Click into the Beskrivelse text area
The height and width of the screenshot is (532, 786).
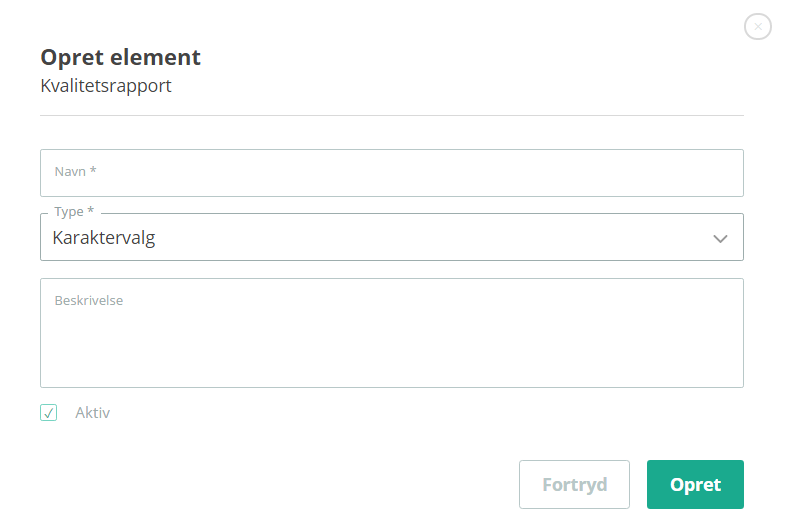coord(391,333)
